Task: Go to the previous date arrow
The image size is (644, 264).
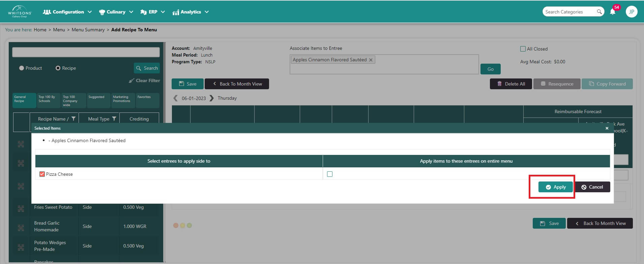Action: coord(175,98)
